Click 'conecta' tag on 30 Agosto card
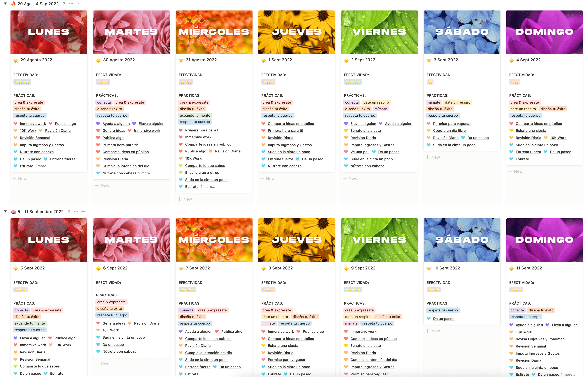The width and height of the screenshot is (588, 377). tap(104, 102)
